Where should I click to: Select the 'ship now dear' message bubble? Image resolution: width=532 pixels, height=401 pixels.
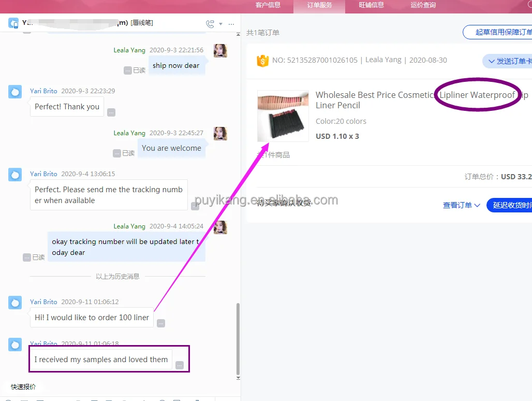click(176, 65)
